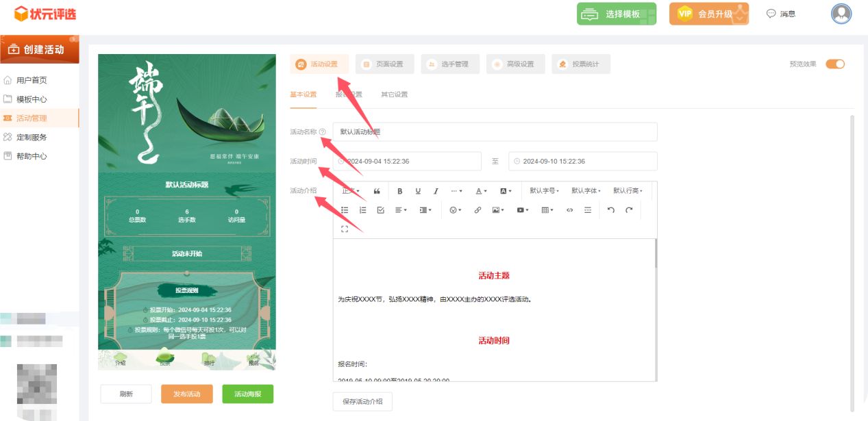Toggle the 预览效果 preview switch
The image size is (868, 421).
[x=834, y=64]
